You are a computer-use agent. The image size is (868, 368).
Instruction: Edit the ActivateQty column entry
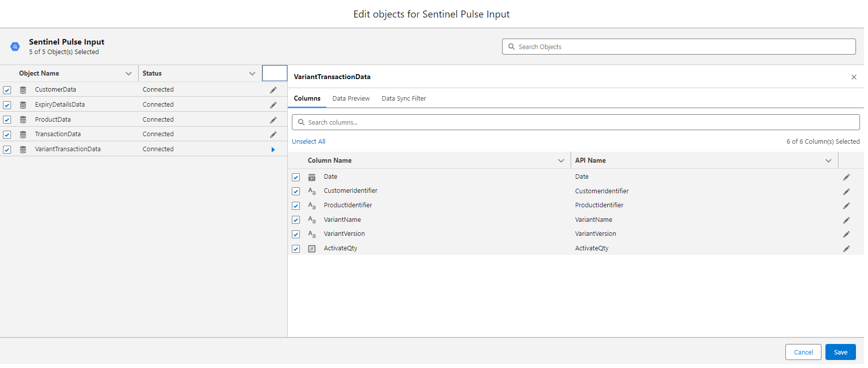pos(846,249)
